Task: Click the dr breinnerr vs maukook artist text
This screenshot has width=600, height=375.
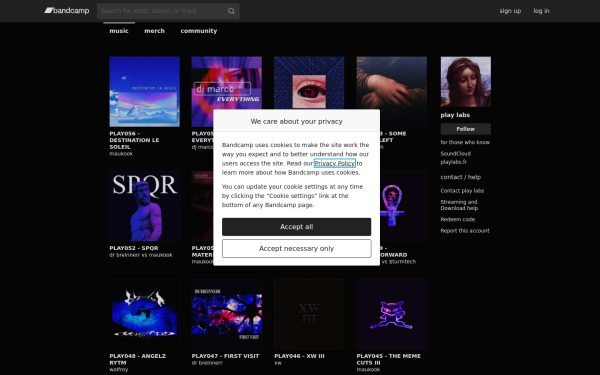Action: (x=140, y=255)
